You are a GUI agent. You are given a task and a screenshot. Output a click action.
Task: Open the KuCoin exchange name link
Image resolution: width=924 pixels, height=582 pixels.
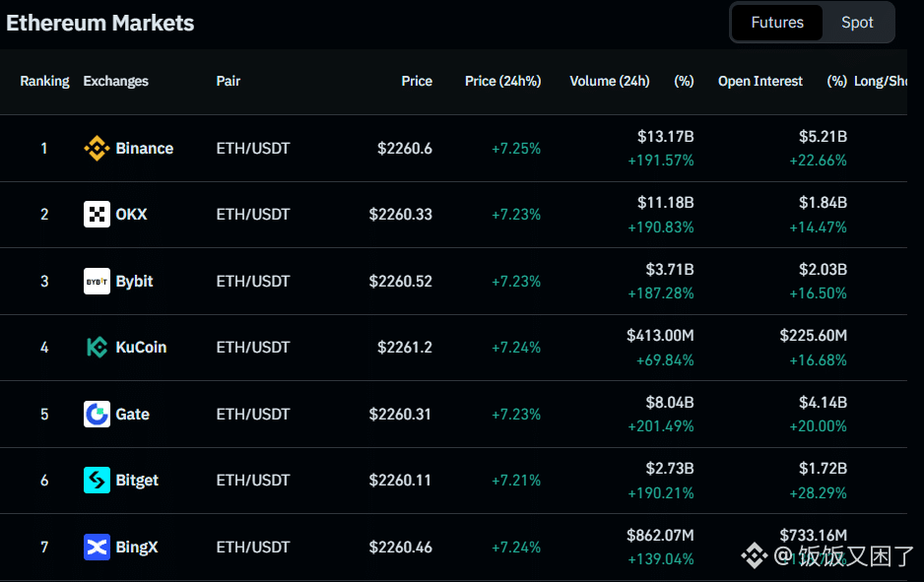(141, 348)
